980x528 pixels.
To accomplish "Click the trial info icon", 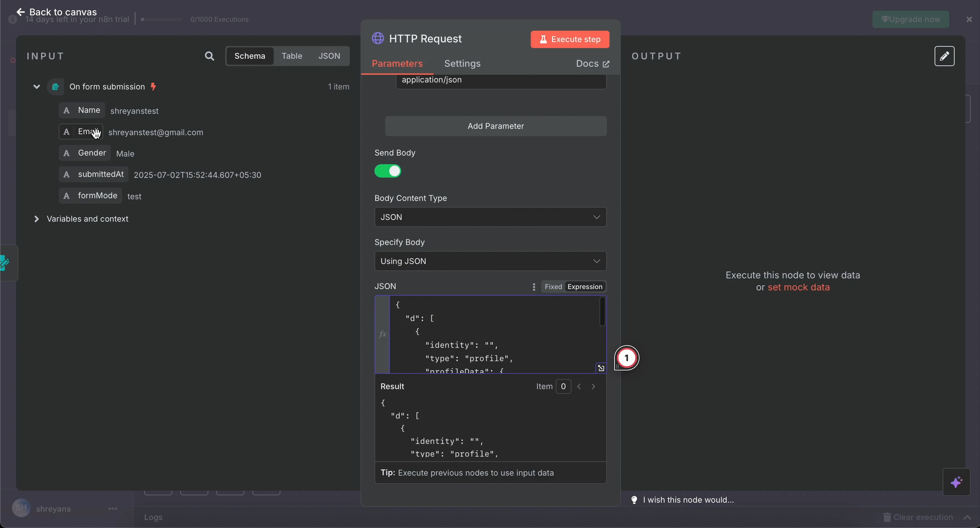I will click(13, 19).
